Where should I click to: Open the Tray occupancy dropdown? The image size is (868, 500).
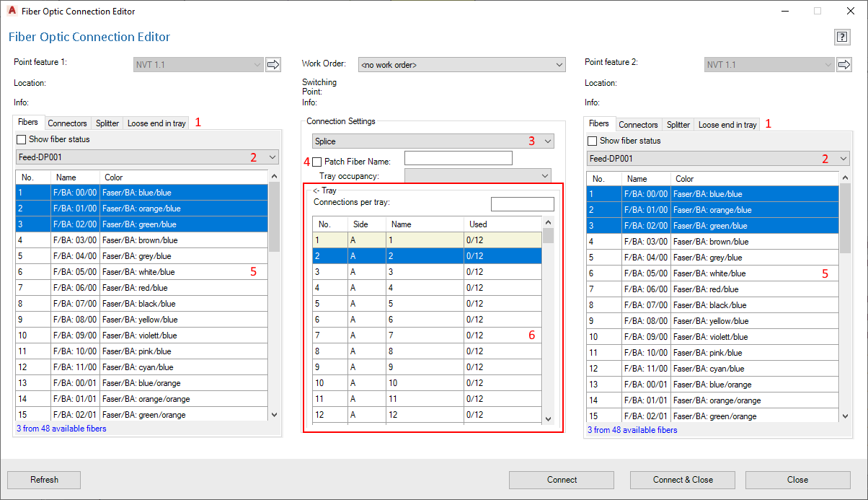[478, 176]
